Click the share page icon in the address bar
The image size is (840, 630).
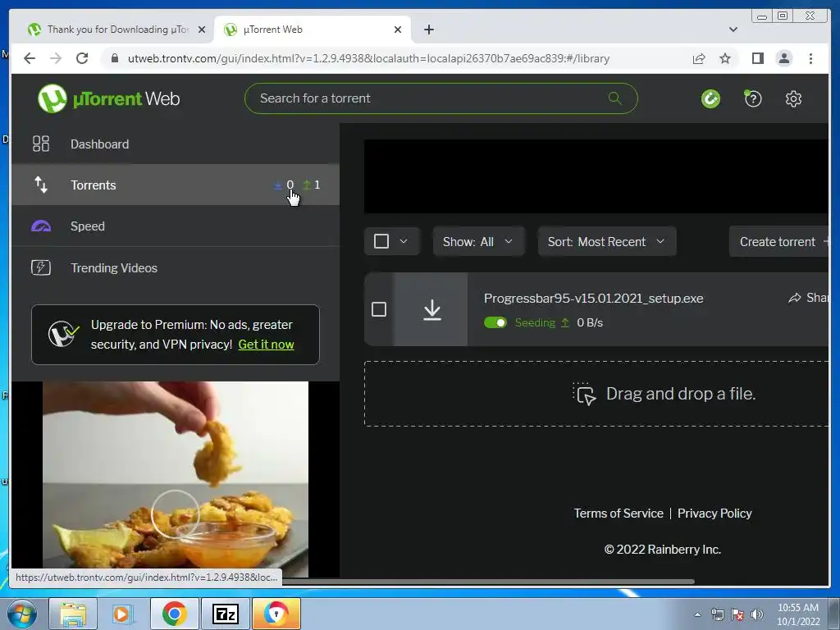699,58
